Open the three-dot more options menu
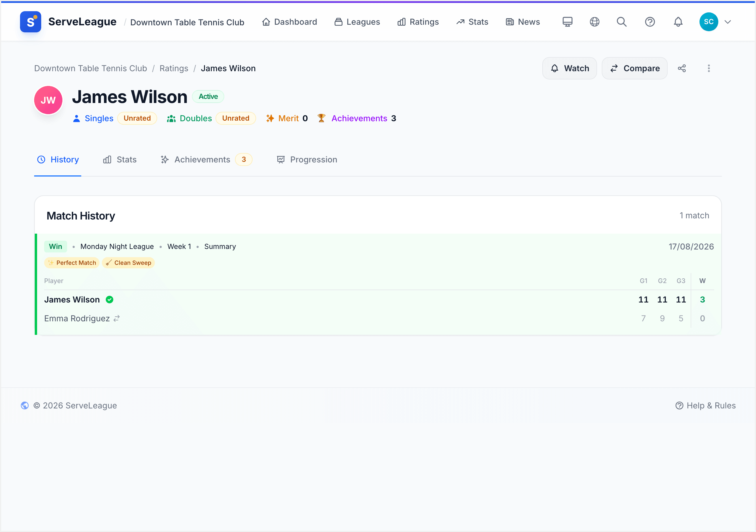 tap(709, 68)
